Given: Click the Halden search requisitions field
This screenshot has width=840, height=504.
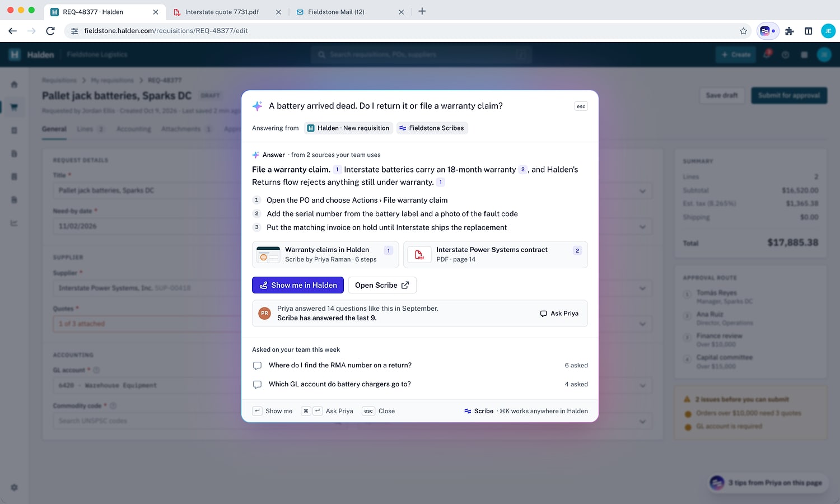Looking at the screenshot, I should pos(421,54).
